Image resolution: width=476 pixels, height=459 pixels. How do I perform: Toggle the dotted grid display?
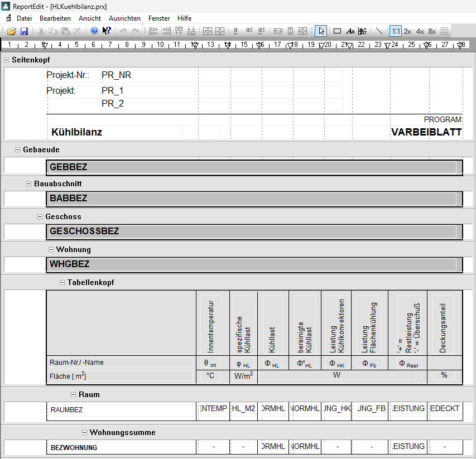coord(444,31)
